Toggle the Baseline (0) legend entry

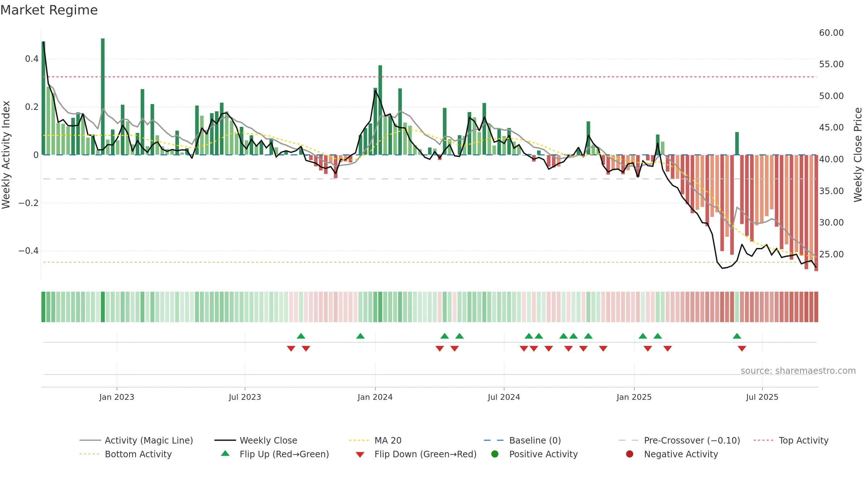(x=522, y=440)
